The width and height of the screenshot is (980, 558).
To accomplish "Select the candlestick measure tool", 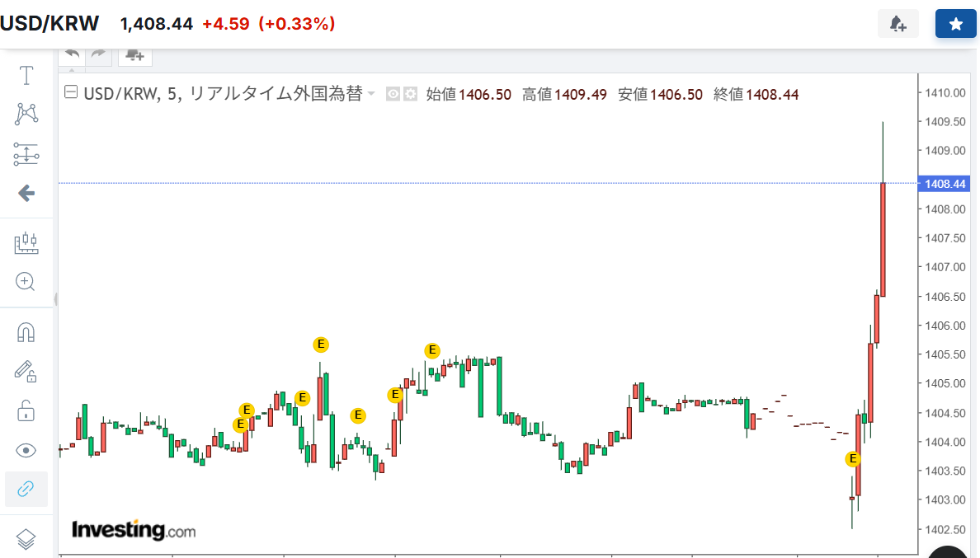I will tap(26, 242).
